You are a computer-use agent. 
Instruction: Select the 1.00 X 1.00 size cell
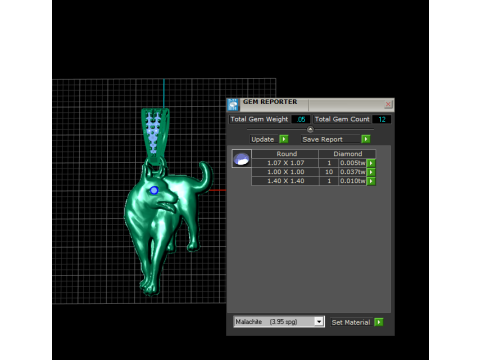(x=285, y=172)
